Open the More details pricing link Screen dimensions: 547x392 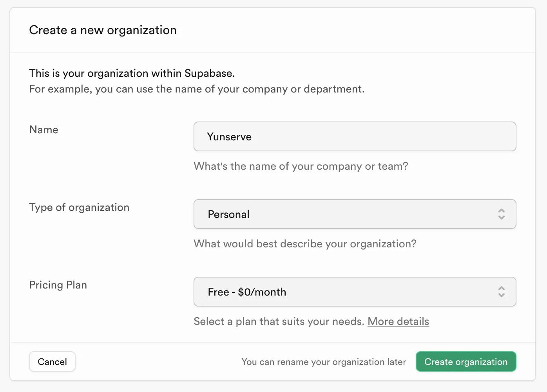398,321
